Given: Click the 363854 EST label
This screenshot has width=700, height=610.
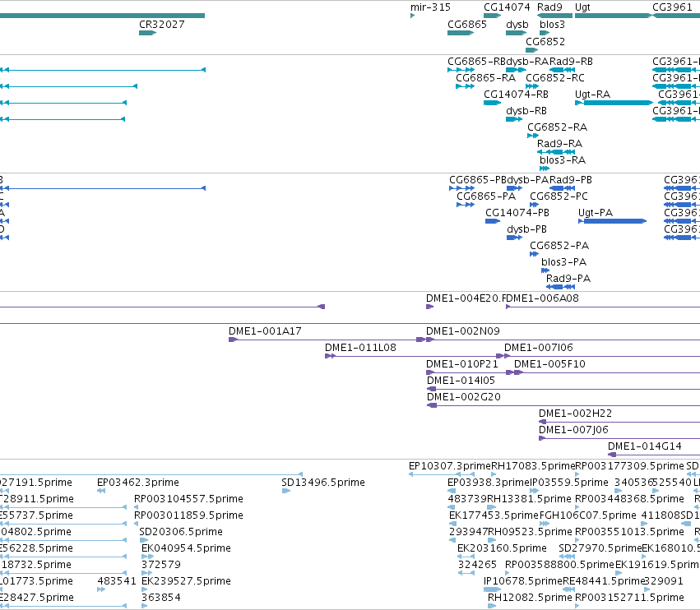Looking at the screenshot, I should pyautogui.click(x=160, y=598).
